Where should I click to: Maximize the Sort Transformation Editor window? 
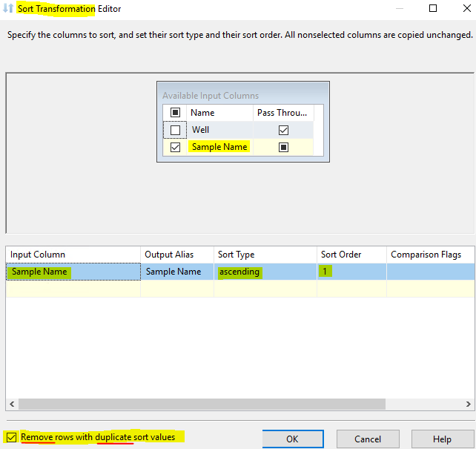click(x=433, y=8)
